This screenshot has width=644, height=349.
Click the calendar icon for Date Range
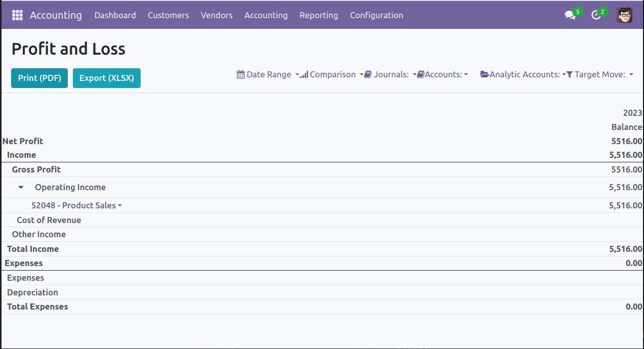pyautogui.click(x=241, y=74)
